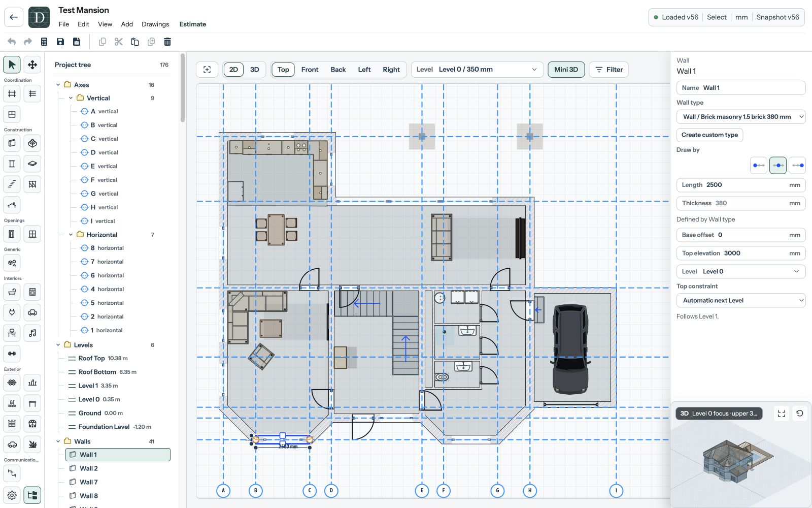Click the save disk icon
The height and width of the screenshot is (508, 812).
point(60,42)
